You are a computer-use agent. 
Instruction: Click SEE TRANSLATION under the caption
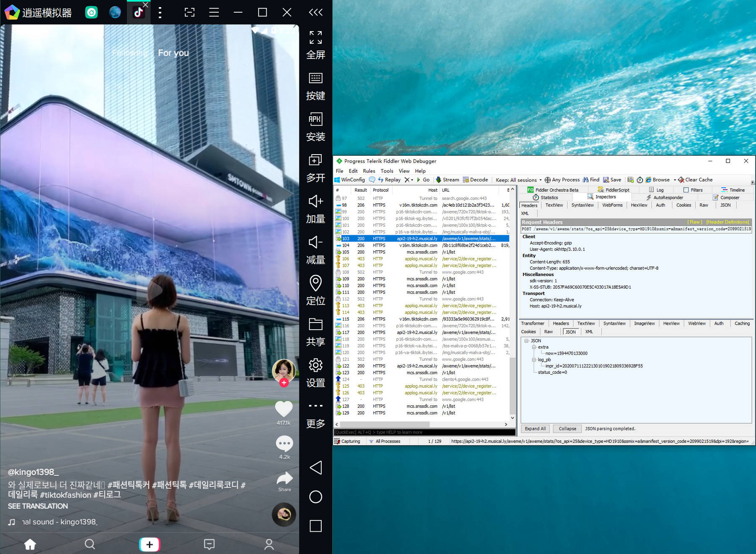pyautogui.click(x=38, y=506)
